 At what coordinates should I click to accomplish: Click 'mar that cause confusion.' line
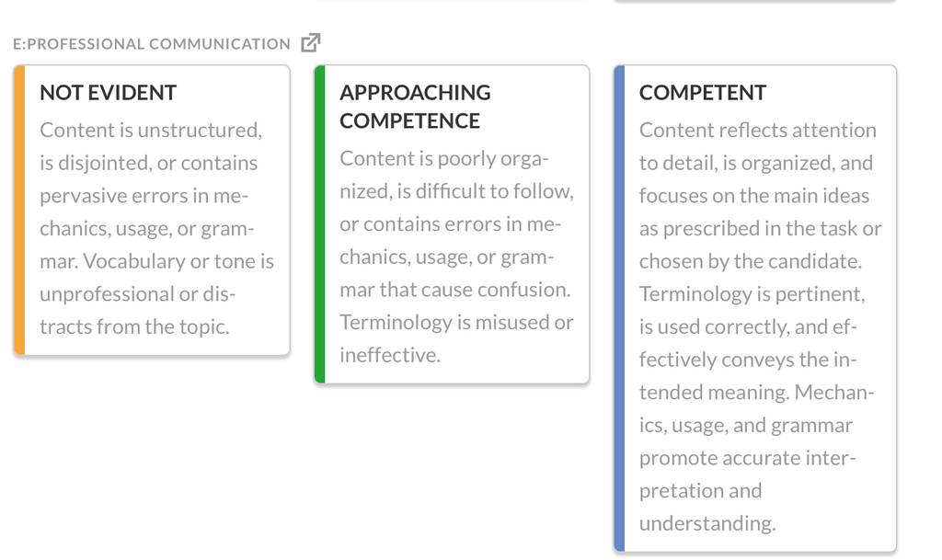coord(454,290)
